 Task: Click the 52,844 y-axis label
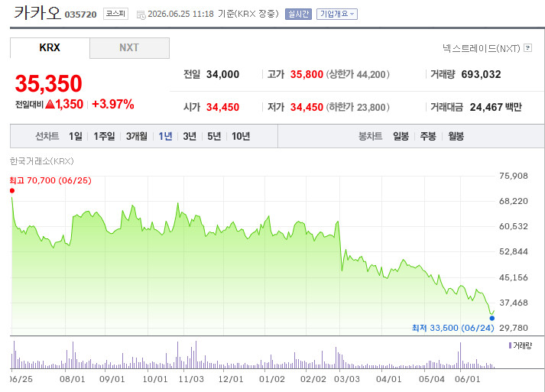click(x=514, y=251)
